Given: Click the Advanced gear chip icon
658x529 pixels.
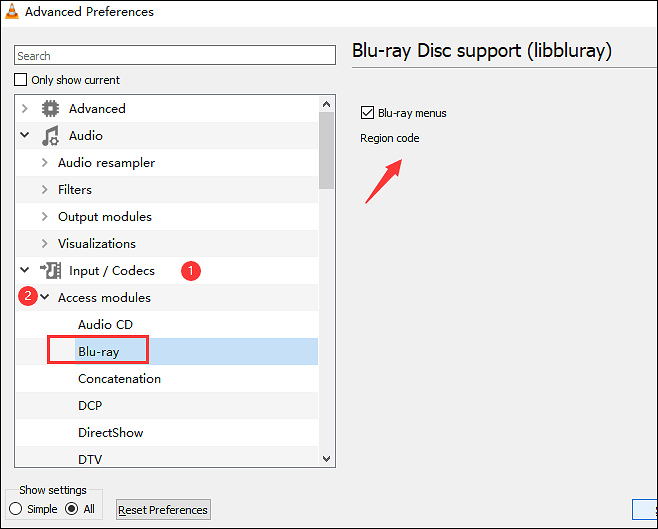Looking at the screenshot, I should (x=50, y=109).
